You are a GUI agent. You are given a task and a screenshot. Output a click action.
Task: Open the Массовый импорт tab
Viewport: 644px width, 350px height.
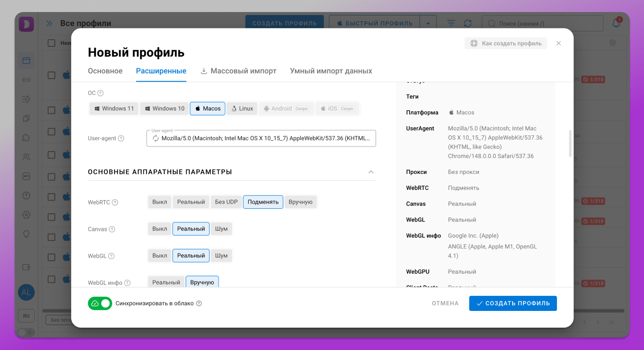[238, 71]
